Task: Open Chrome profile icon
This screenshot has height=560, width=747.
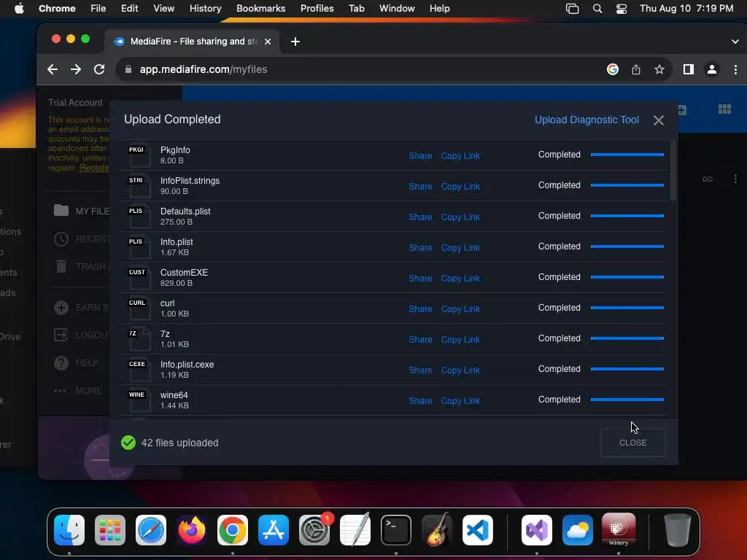Action: pyautogui.click(x=712, y=69)
